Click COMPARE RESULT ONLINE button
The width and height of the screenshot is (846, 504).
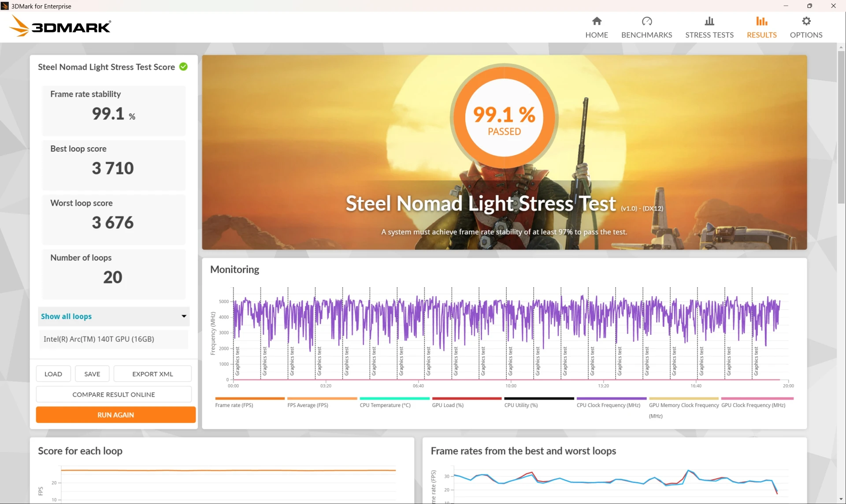pos(114,395)
